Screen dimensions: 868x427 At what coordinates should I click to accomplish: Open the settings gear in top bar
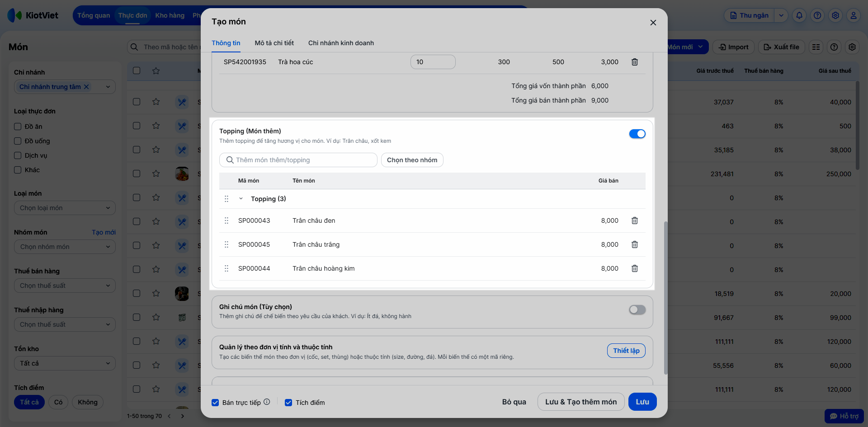click(x=835, y=15)
